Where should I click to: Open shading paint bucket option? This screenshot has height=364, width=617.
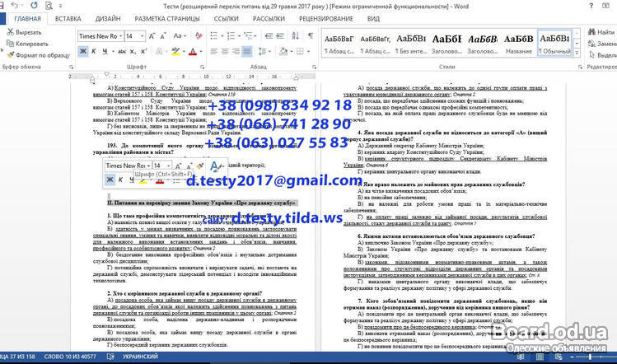pyautogui.click(x=283, y=51)
